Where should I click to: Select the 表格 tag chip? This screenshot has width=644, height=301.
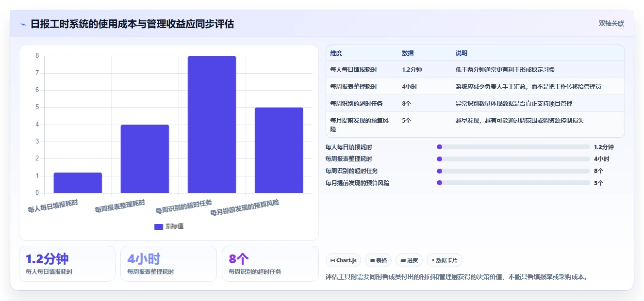coord(378,260)
